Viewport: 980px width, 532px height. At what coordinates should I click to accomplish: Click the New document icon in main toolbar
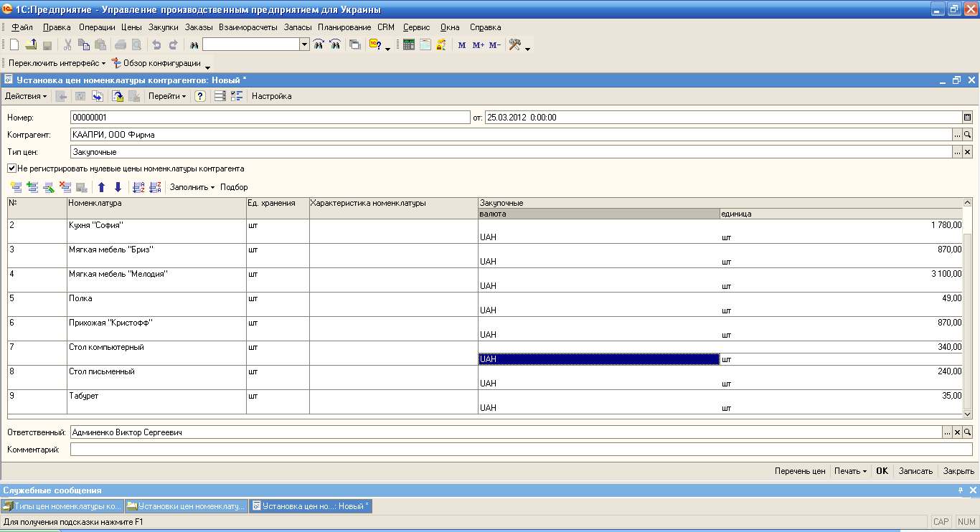pos(14,44)
